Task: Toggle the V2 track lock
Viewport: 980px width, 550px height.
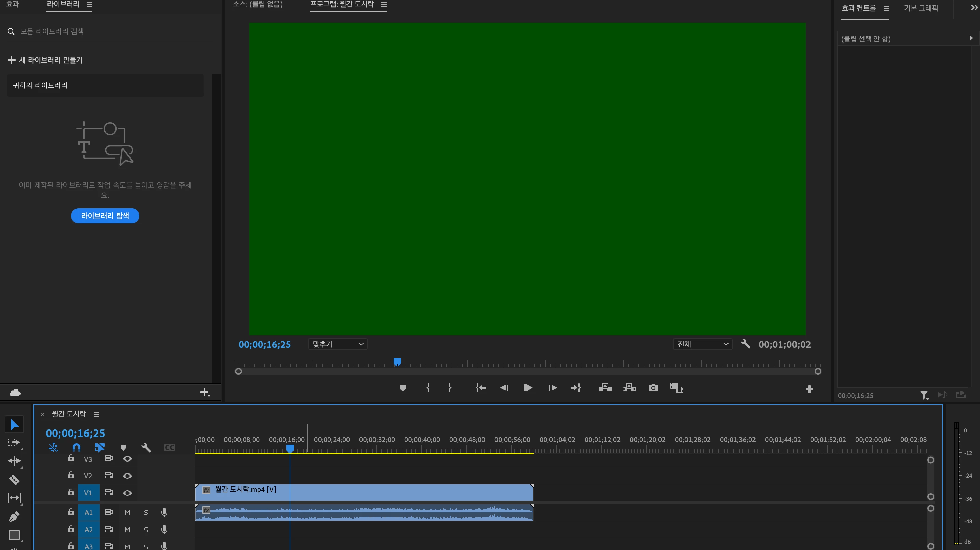Action: click(71, 476)
